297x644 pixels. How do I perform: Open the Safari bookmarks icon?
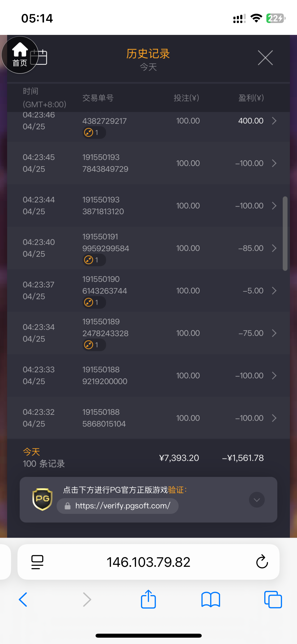pos(210,599)
